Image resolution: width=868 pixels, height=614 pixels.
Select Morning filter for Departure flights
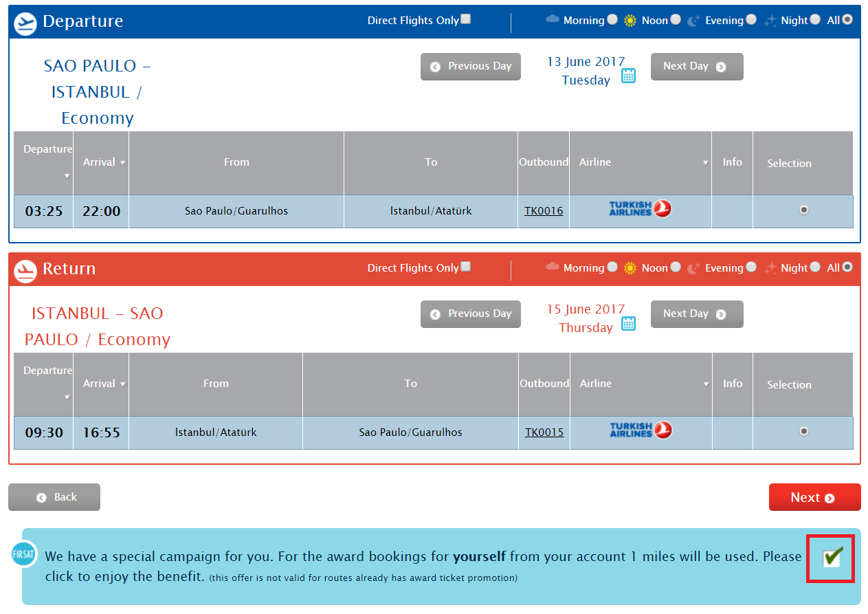tap(611, 20)
